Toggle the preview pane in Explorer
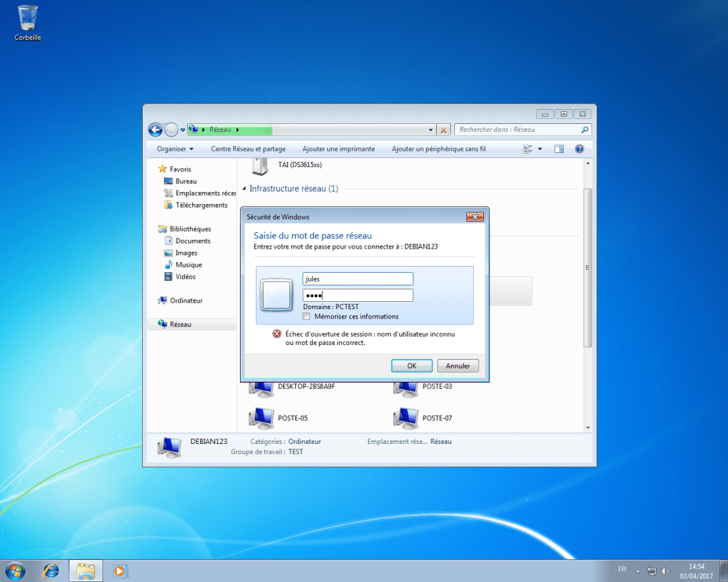Screen dimensions: 728x582 point(558,149)
